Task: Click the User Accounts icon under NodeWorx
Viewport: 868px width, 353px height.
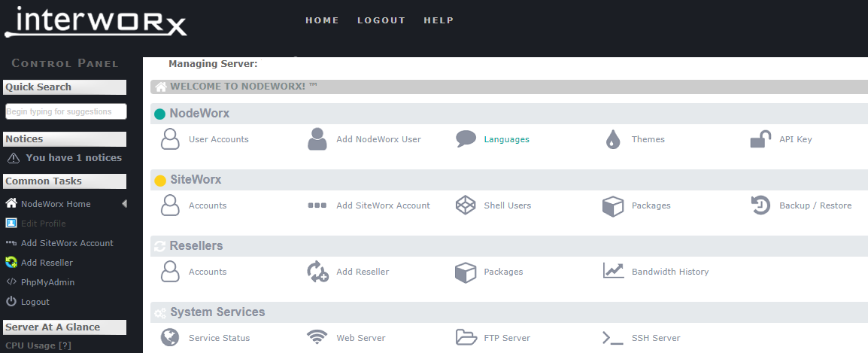Action: (171, 139)
